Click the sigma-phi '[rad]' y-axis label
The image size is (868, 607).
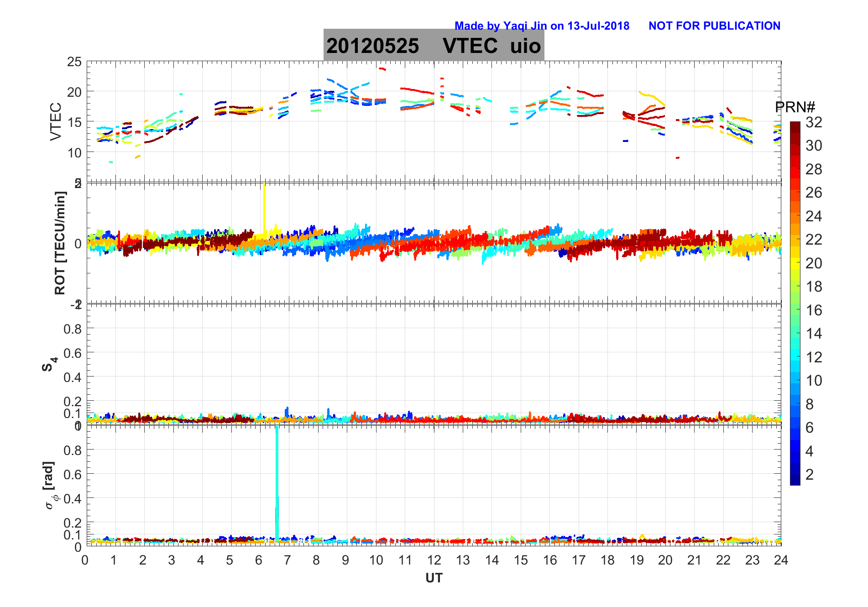click(x=51, y=485)
